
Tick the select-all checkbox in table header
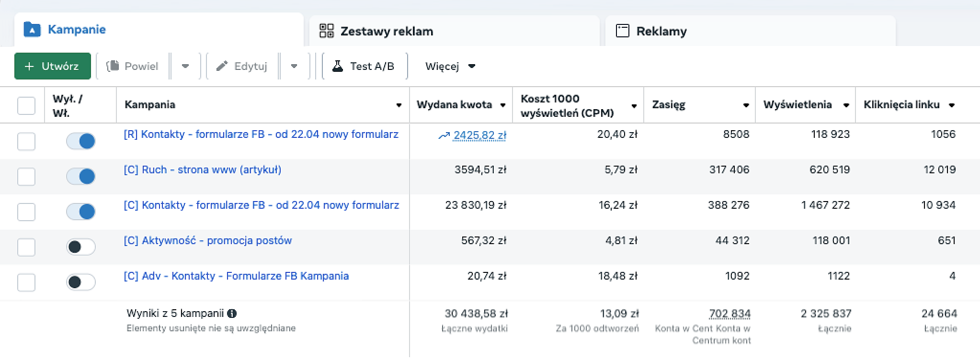(x=26, y=105)
